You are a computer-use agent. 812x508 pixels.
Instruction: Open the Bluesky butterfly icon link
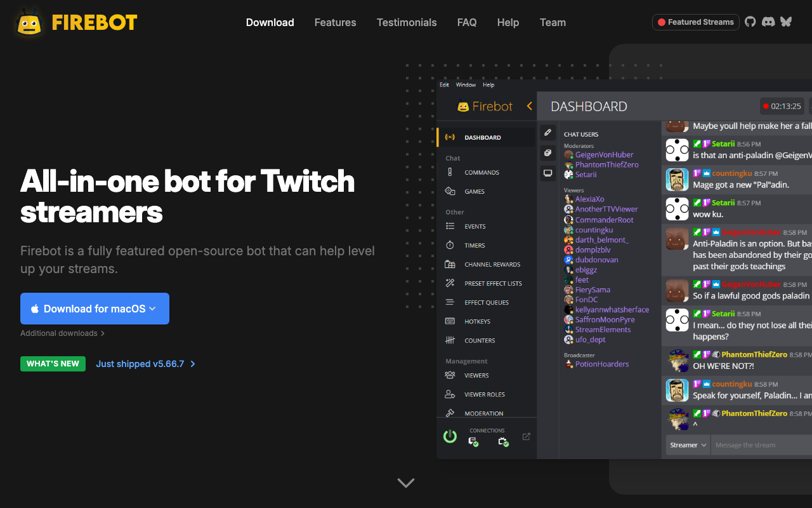[786, 22]
